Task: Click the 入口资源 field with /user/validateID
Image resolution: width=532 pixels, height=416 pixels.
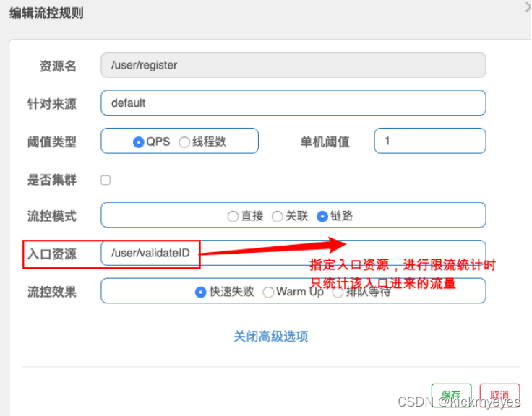Action: click(293, 253)
